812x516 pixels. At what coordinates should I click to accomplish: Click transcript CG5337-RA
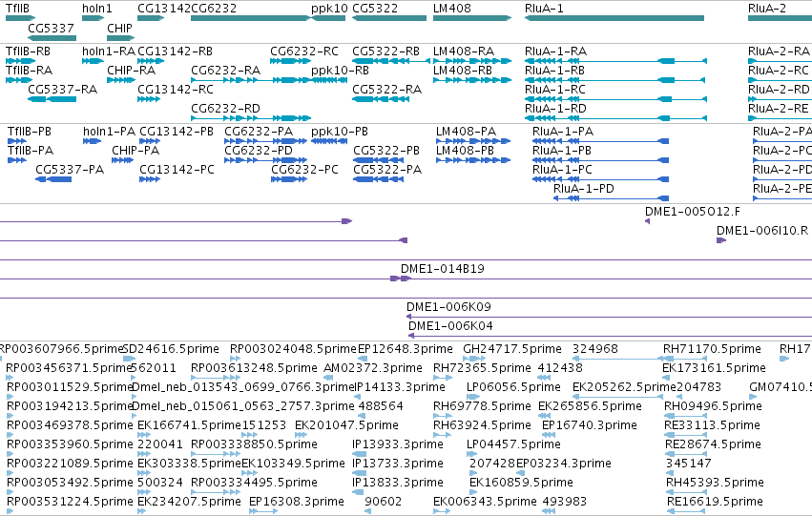52,99
